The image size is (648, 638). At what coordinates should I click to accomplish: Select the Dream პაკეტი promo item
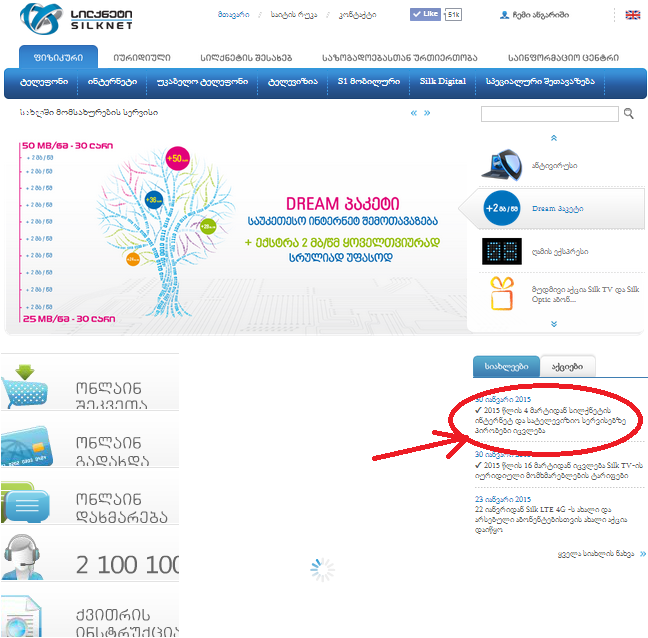pos(557,209)
